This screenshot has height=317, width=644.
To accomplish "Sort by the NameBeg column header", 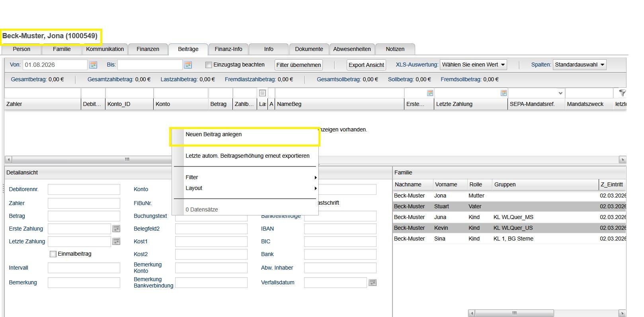I will [339, 104].
